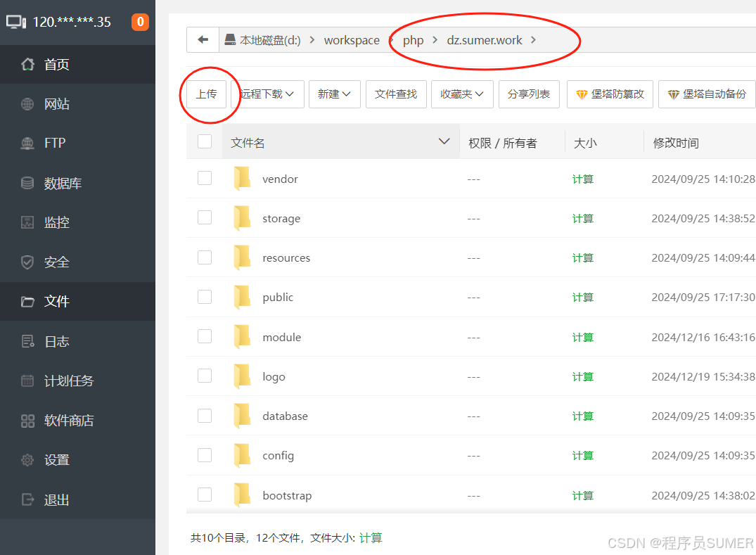Image resolution: width=756 pixels, height=555 pixels.
Task: Click the grid icon for 软件商店
Action: pos(27,421)
